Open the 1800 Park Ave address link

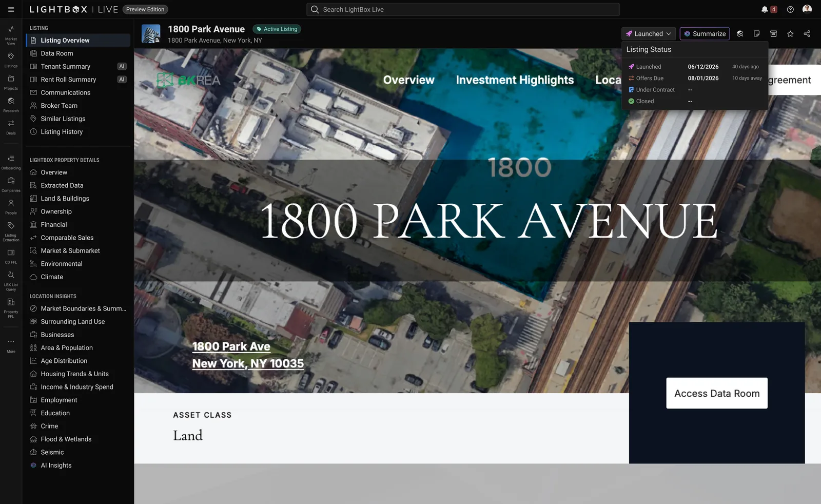pos(248,355)
